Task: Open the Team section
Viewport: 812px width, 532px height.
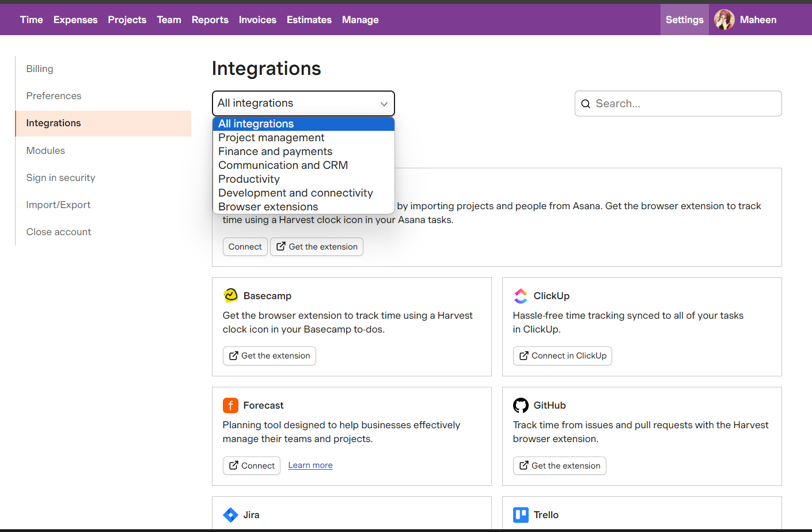Action: point(169,20)
